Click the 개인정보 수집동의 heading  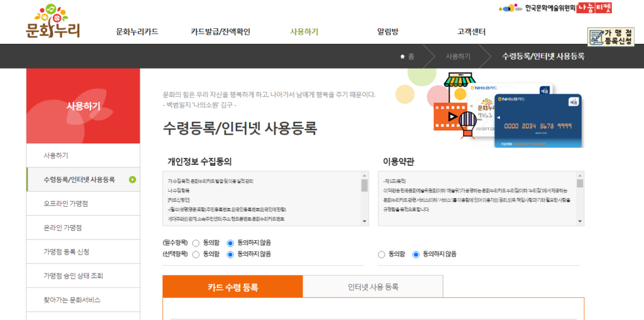[199, 162]
